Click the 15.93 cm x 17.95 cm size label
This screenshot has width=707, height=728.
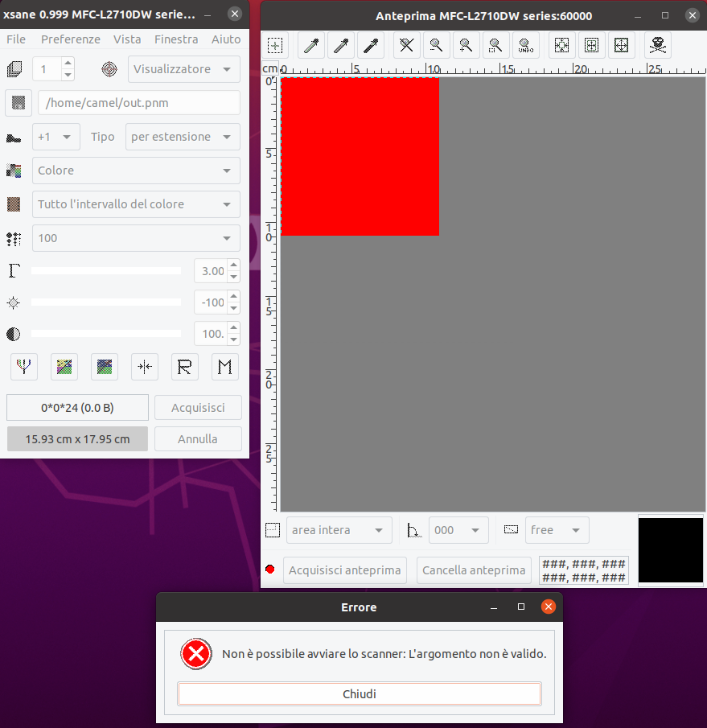pos(77,438)
